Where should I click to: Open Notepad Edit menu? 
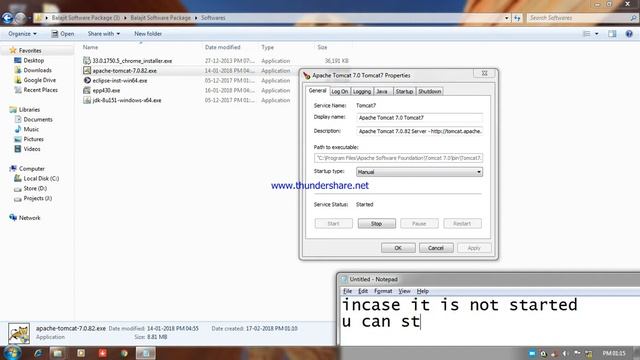coord(363,291)
